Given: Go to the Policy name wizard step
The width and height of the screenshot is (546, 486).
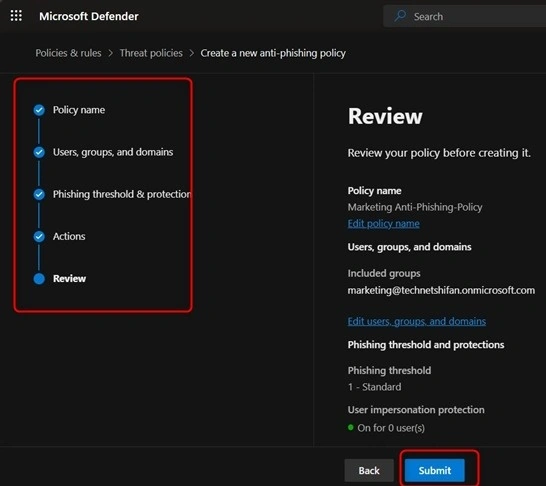Looking at the screenshot, I should coord(79,110).
